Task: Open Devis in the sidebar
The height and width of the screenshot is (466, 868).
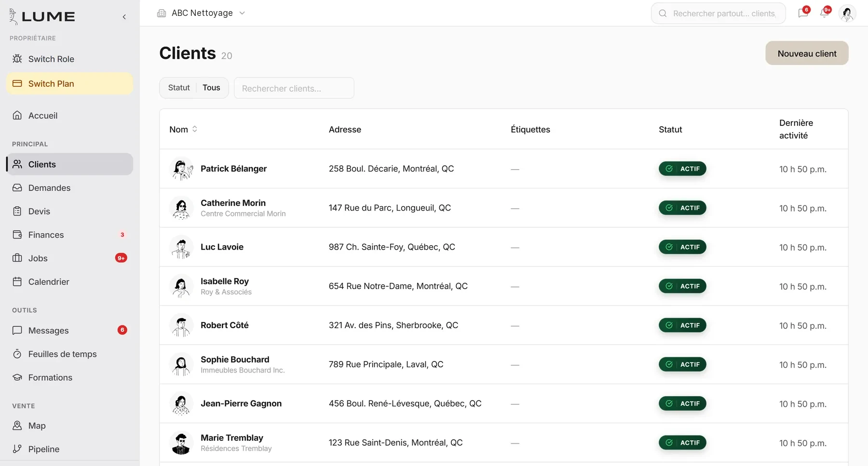Action: [69, 211]
